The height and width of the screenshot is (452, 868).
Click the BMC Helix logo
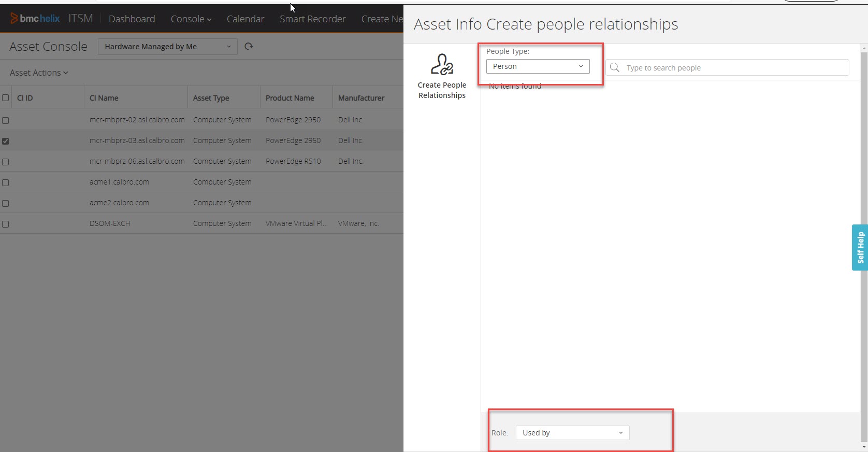(x=35, y=19)
